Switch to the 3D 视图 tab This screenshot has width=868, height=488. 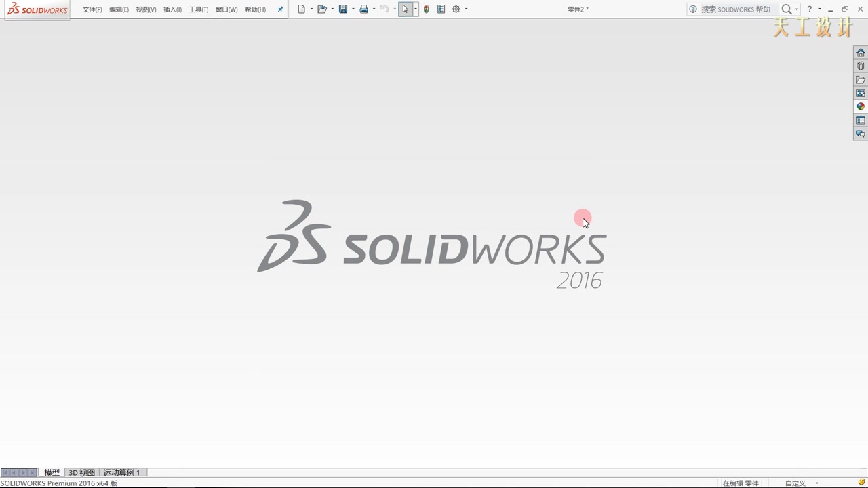[x=81, y=472]
